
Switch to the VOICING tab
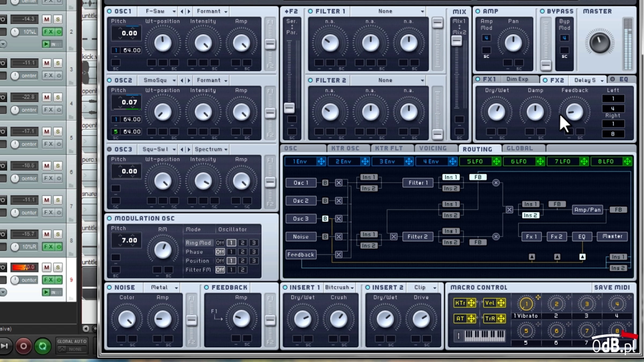coord(433,148)
